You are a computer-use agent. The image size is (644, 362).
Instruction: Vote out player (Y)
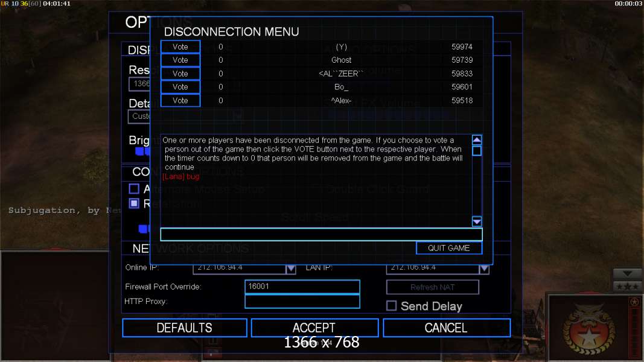pyautogui.click(x=180, y=47)
